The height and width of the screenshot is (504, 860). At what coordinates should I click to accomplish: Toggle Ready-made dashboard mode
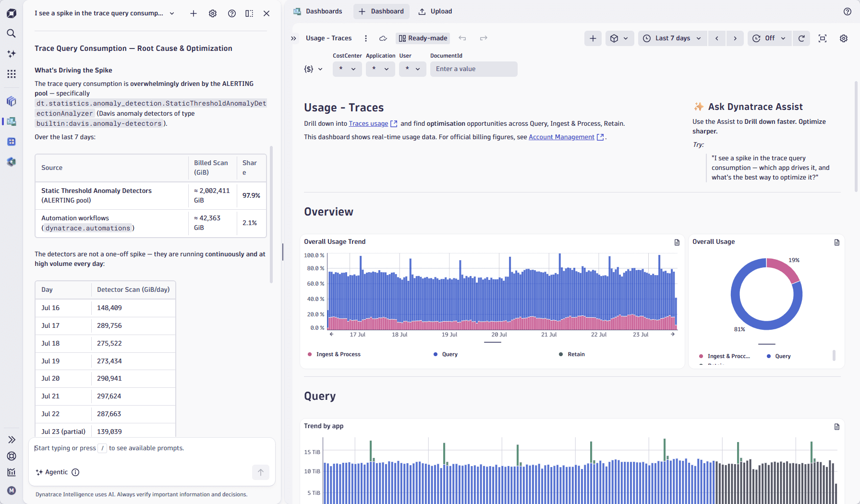(x=423, y=38)
